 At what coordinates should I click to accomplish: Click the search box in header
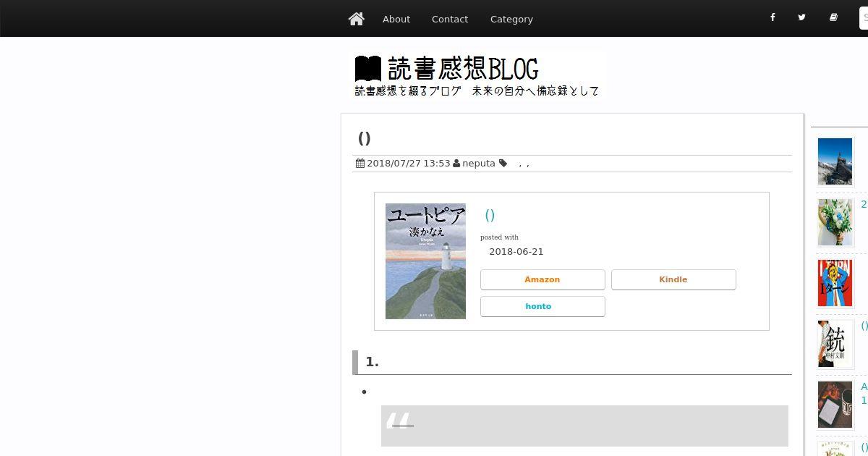tap(864, 18)
